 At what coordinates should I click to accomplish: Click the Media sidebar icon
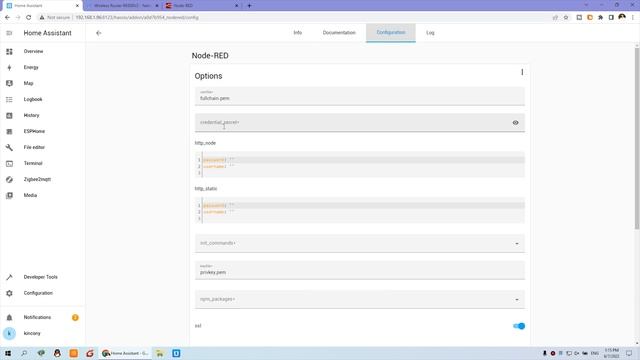(x=9, y=196)
